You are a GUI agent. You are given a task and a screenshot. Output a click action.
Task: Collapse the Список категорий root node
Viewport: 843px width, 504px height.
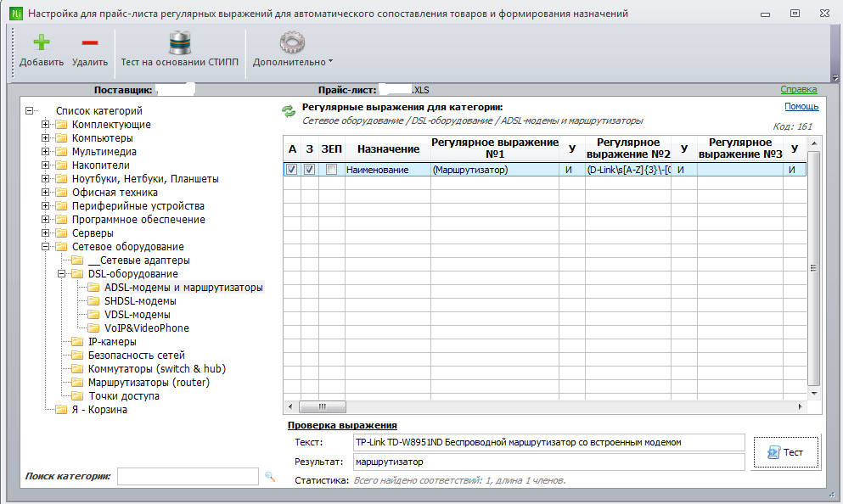point(29,110)
